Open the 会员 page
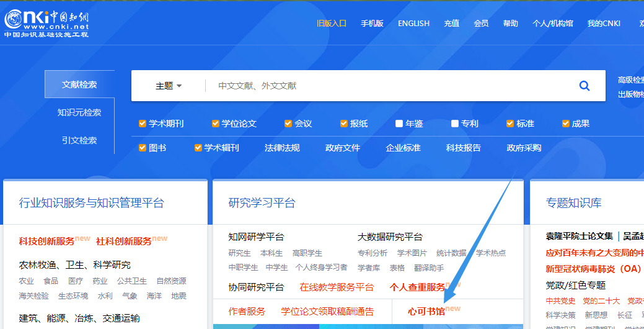The width and height of the screenshot is (644, 329). click(x=482, y=24)
